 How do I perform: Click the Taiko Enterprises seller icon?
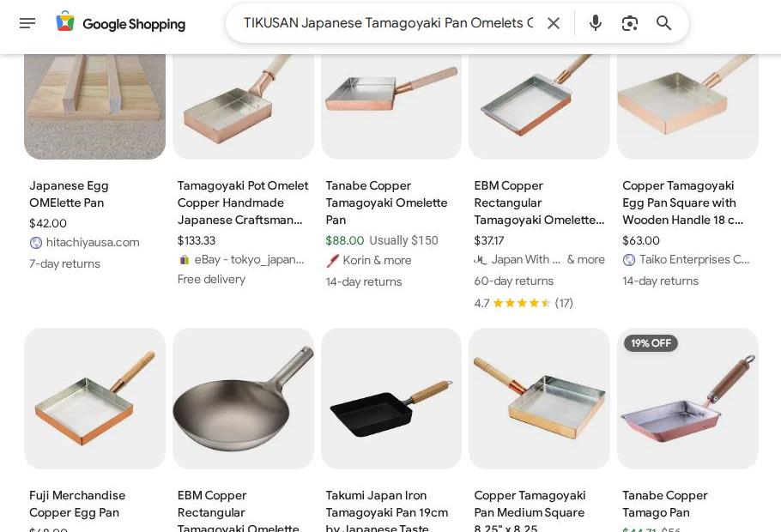point(628,259)
